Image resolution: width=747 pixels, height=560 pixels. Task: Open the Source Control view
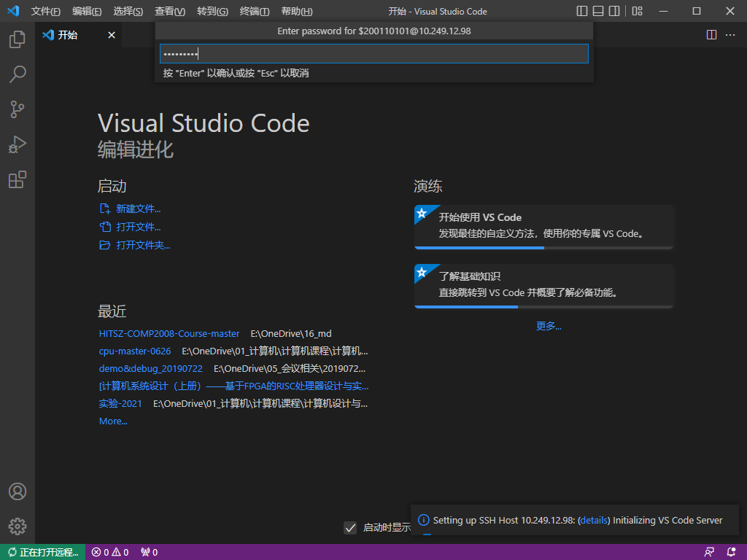18,109
